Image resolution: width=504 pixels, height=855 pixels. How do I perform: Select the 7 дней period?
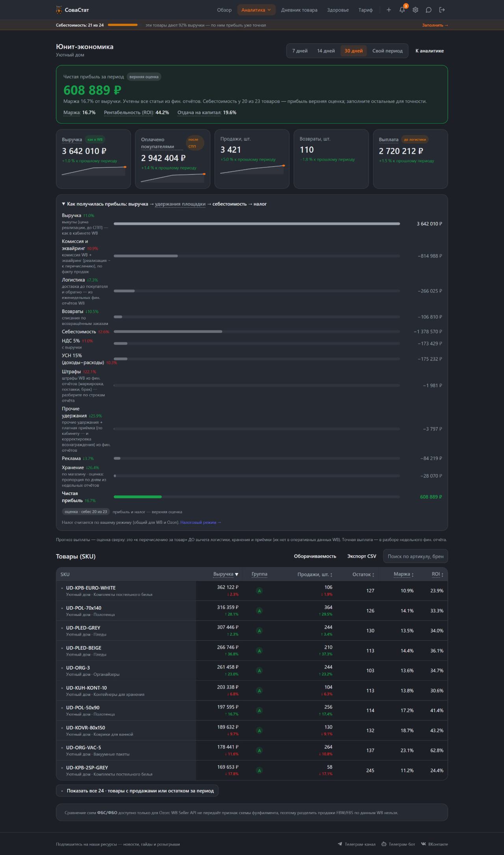click(x=300, y=51)
